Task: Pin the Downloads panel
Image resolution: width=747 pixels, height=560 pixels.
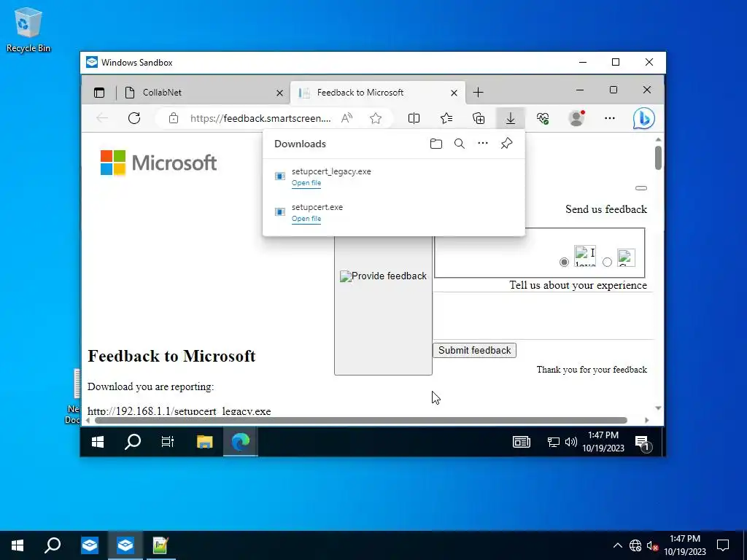Action: 506,144
